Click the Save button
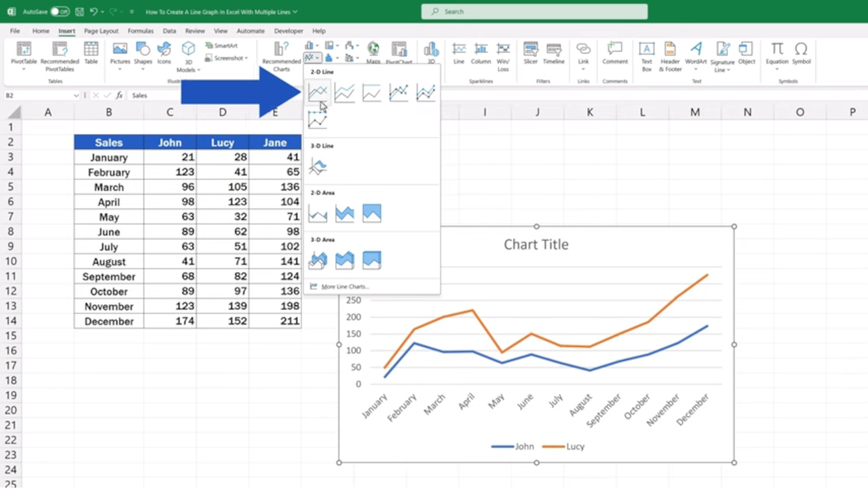 pos(80,11)
